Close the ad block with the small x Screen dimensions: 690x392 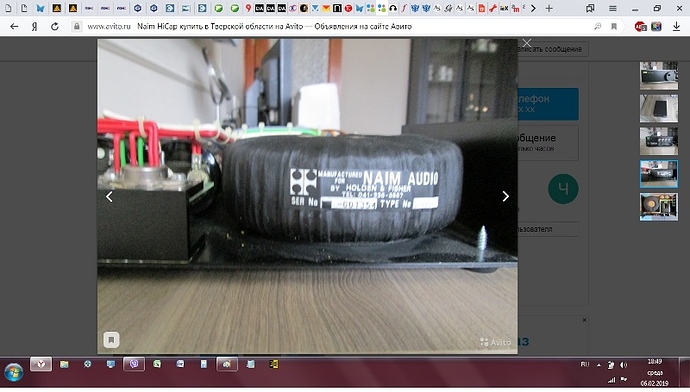(584, 320)
